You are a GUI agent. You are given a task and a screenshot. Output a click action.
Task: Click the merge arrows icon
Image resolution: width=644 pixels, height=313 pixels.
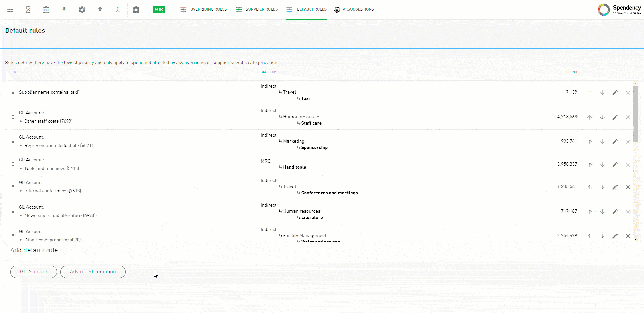point(118,10)
